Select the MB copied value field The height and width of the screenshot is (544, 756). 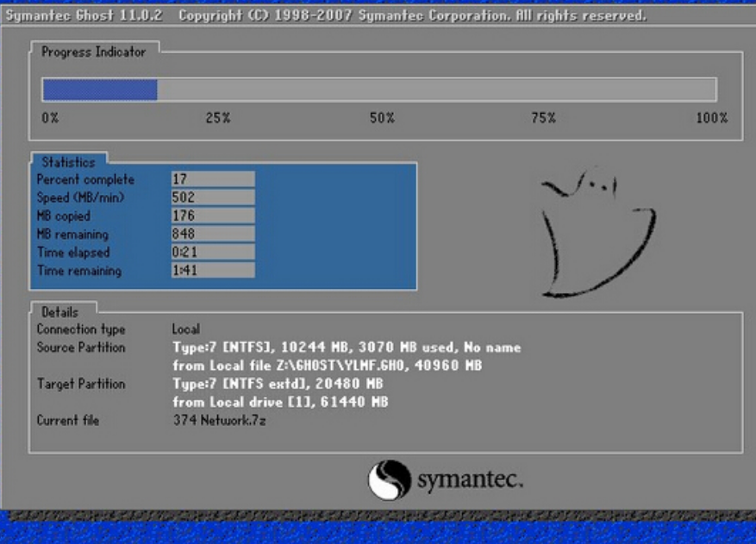pos(213,216)
